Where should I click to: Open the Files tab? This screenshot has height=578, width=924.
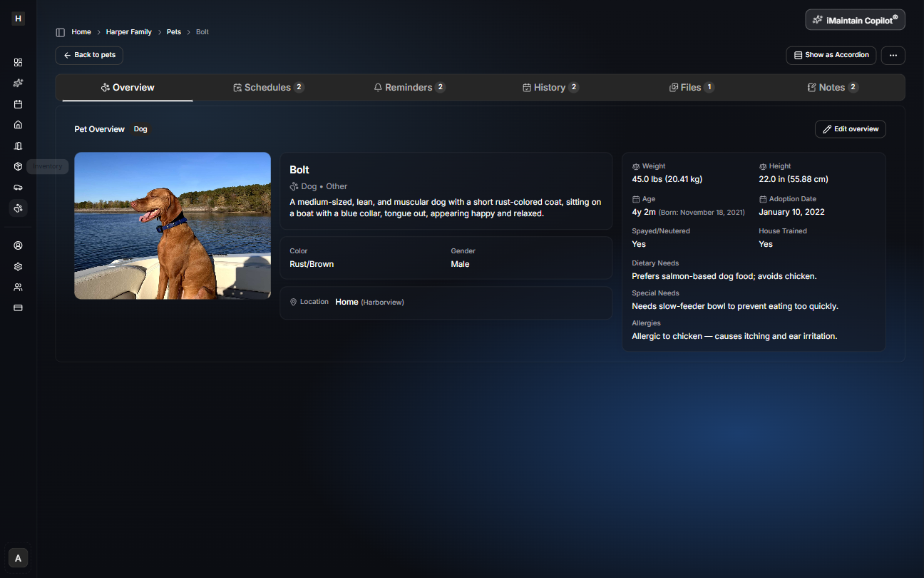tap(691, 88)
